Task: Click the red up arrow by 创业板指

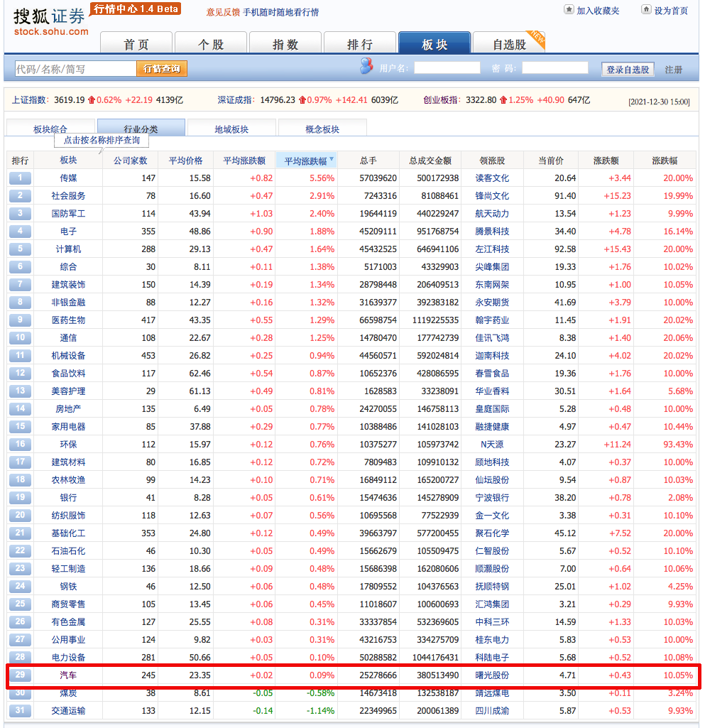Action: (503, 100)
